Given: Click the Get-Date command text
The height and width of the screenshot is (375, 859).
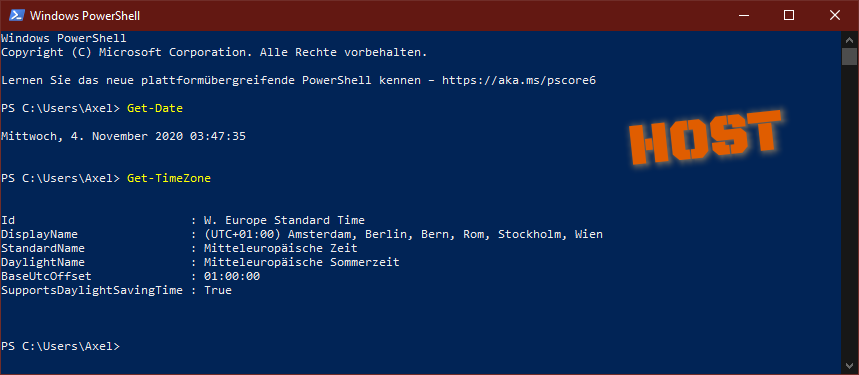Looking at the screenshot, I should pyautogui.click(x=155, y=108).
